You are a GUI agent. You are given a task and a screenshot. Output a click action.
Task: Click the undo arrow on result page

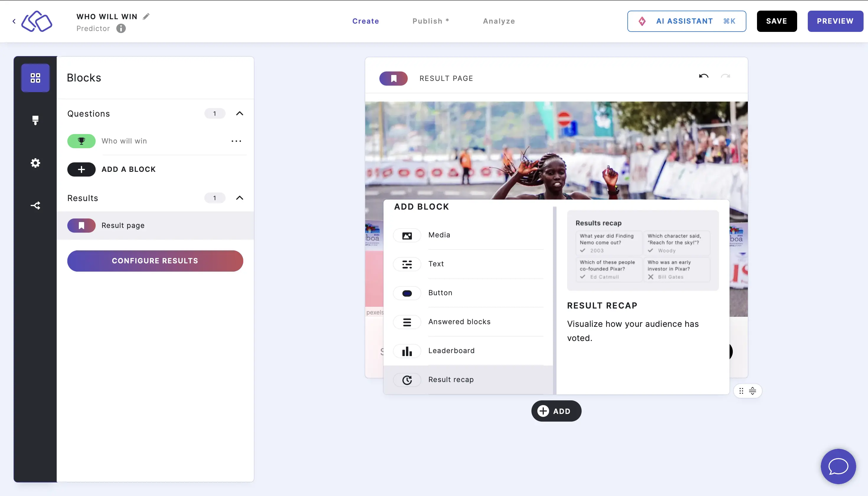(704, 76)
